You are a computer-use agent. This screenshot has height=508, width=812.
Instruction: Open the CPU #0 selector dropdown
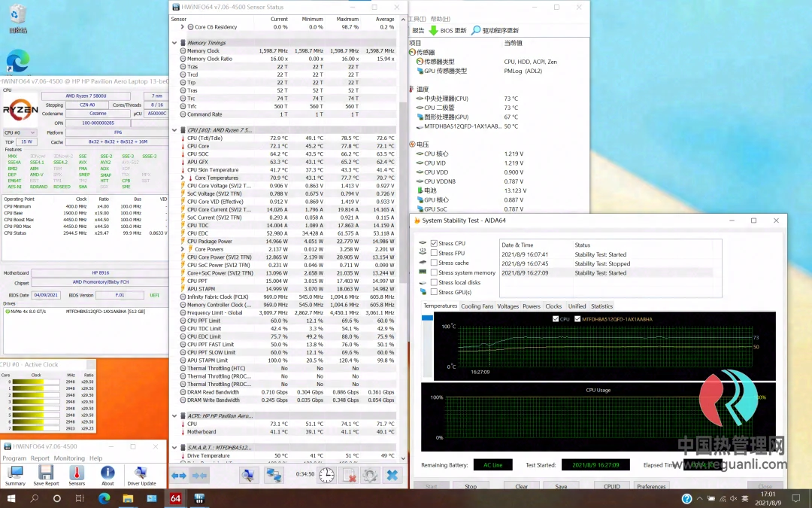point(20,132)
